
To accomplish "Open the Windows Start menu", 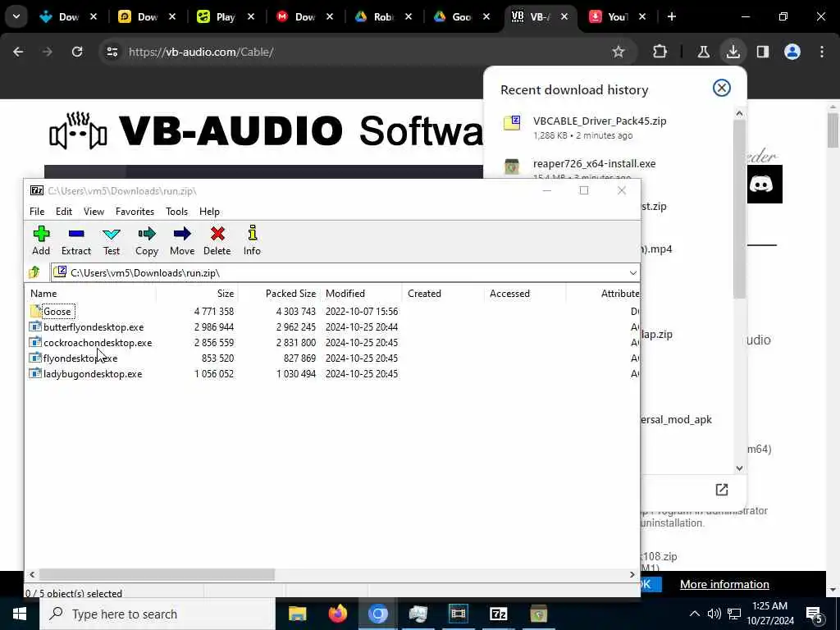I will coord(20,614).
